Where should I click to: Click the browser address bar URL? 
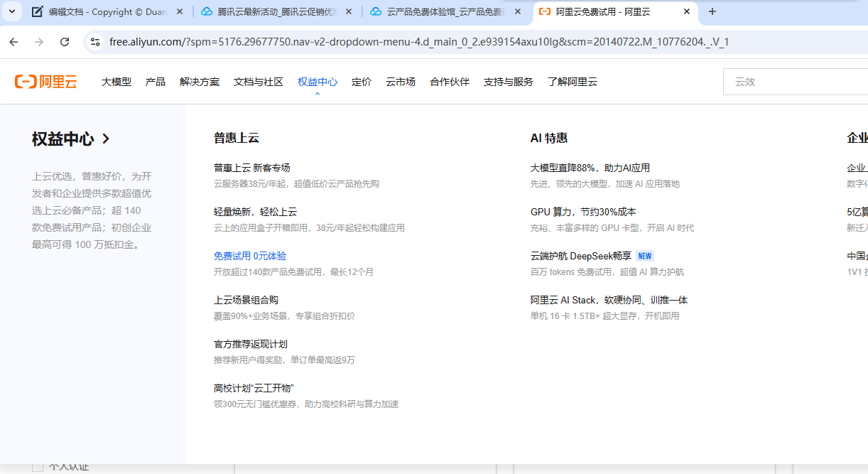pyautogui.click(x=419, y=42)
